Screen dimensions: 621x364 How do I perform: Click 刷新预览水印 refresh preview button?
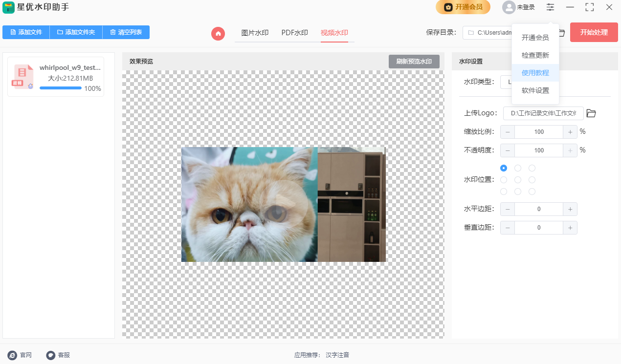[x=414, y=62]
